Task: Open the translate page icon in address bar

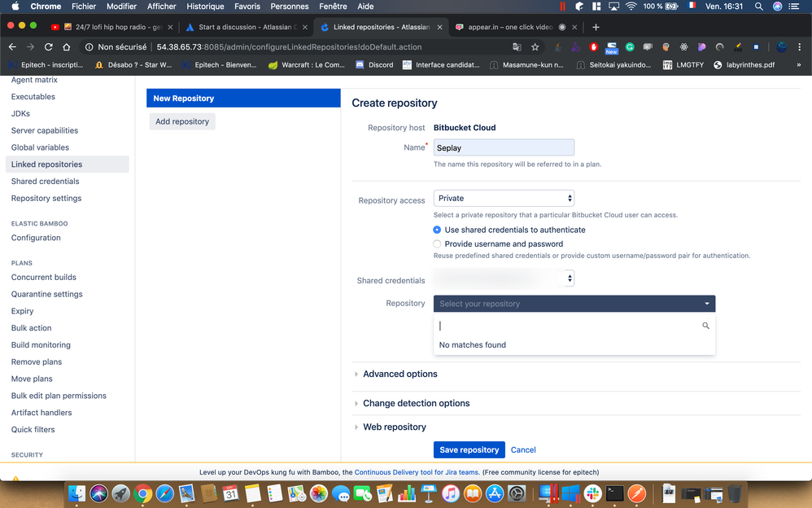Action: point(517,47)
